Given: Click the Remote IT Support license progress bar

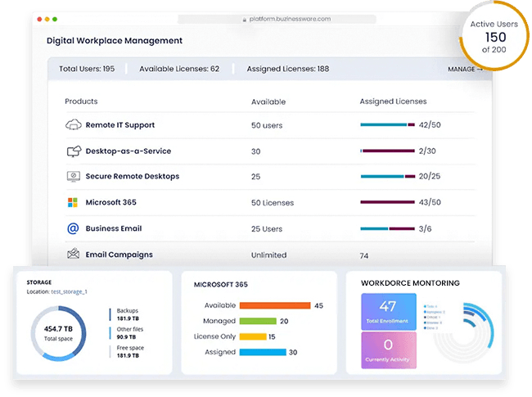Looking at the screenshot, I should (387, 125).
